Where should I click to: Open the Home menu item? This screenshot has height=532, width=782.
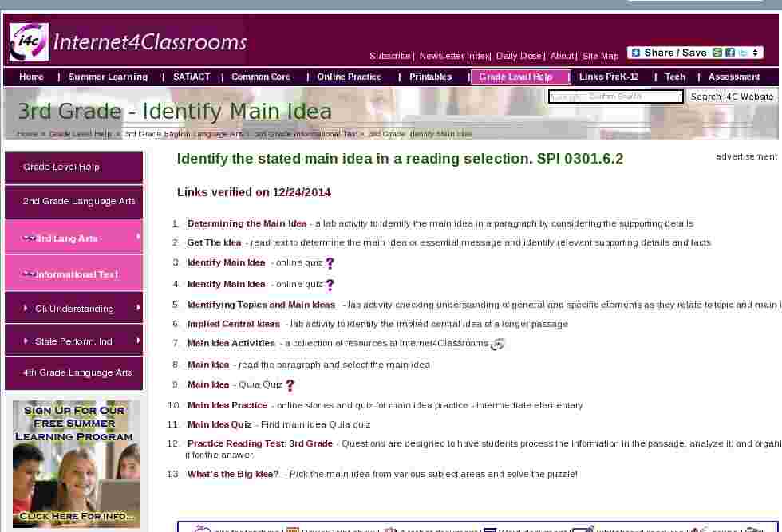31,77
